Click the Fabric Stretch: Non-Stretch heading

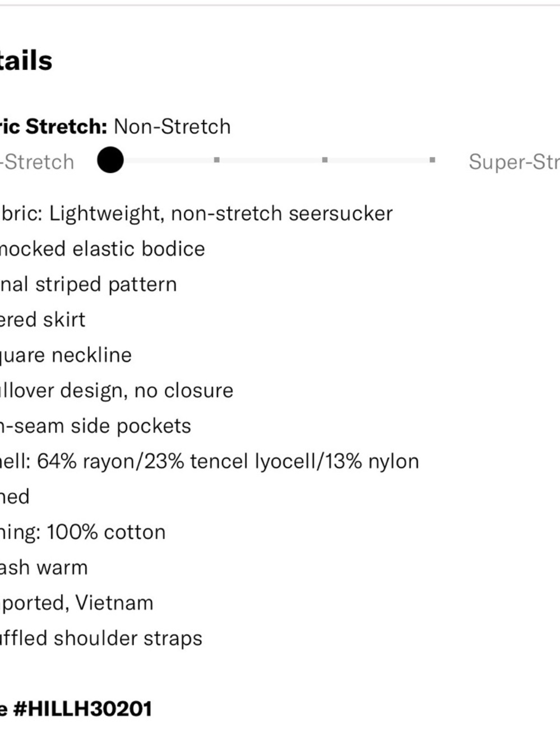pyautogui.click(x=115, y=127)
